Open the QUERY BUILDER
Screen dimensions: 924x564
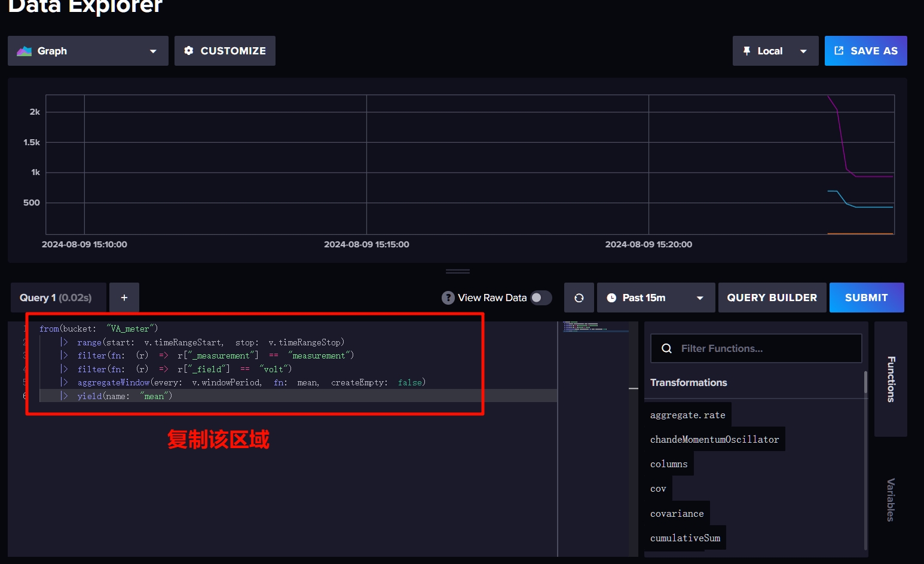pos(772,298)
